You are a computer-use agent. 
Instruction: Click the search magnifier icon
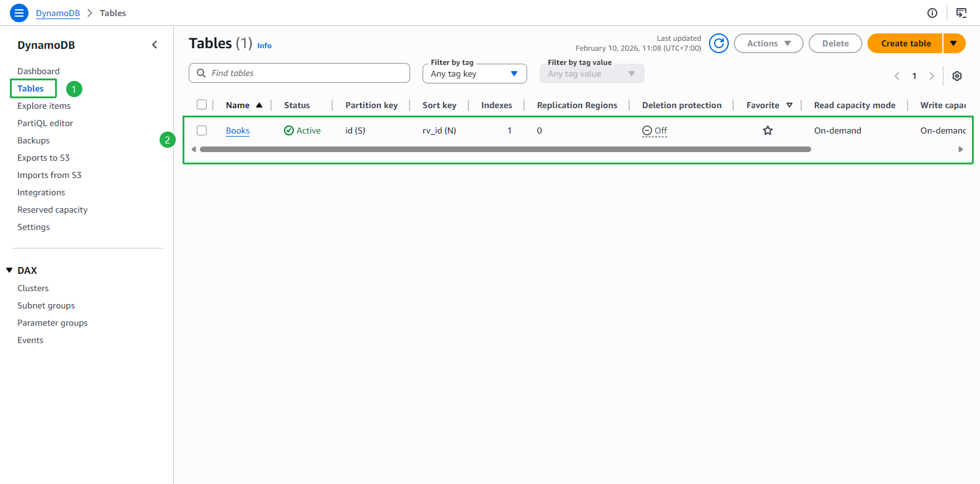coord(201,73)
